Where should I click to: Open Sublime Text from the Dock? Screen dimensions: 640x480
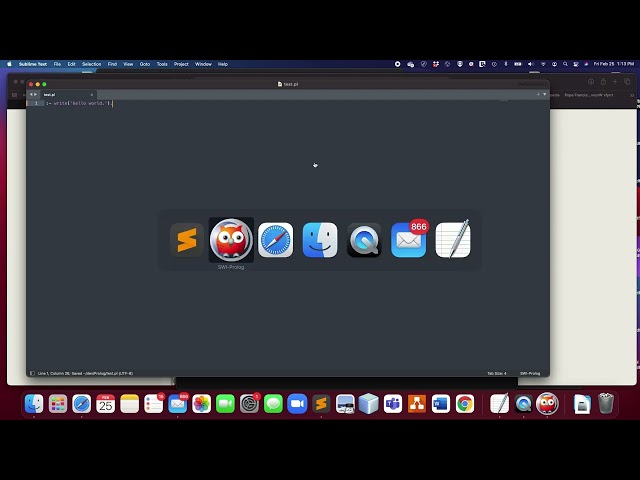321,404
